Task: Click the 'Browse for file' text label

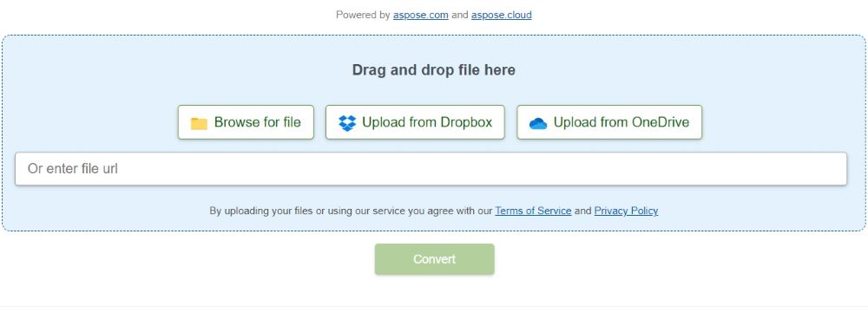Action: tap(258, 122)
